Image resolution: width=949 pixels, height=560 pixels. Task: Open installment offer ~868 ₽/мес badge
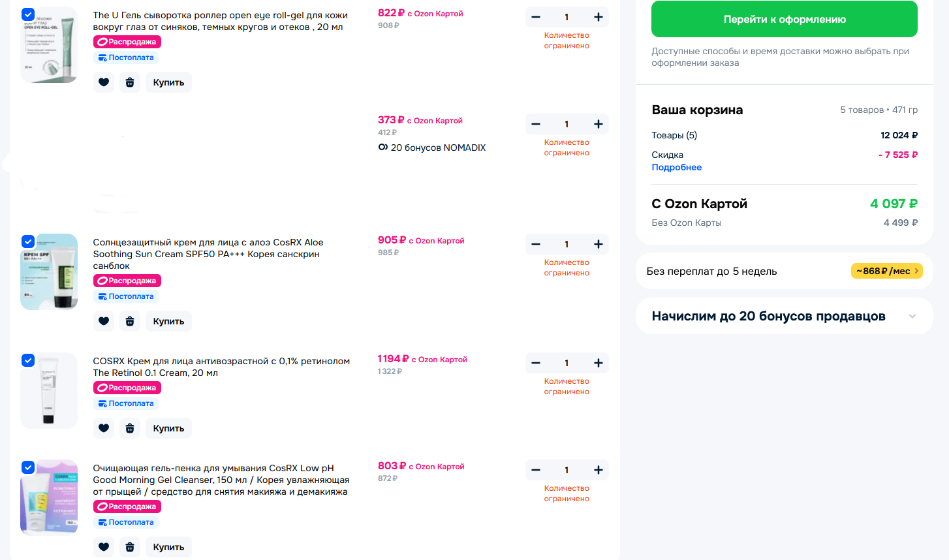point(887,271)
